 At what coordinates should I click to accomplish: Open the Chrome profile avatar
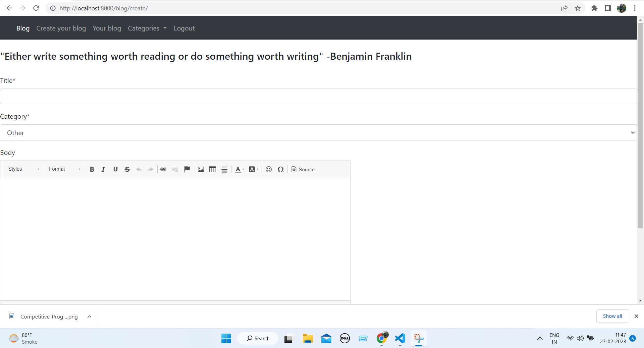(x=622, y=8)
